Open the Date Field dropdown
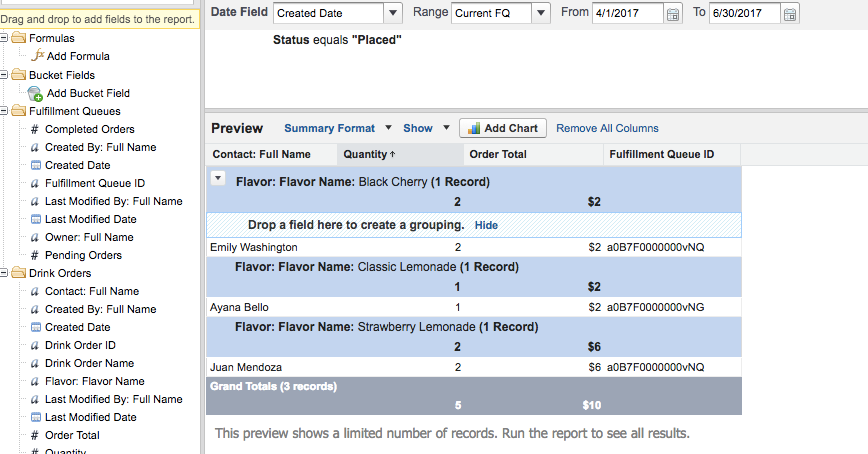 pyautogui.click(x=393, y=13)
